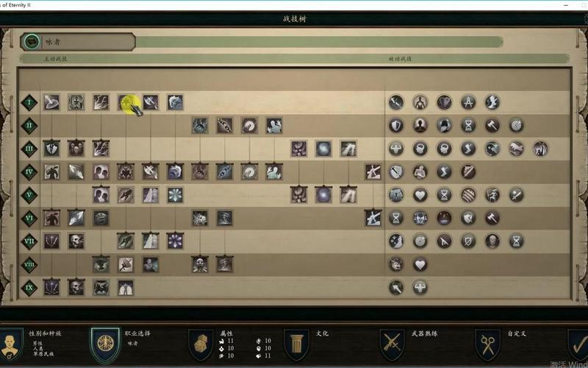This screenshot has width=588, height=368.
Task: Pick the tier II chain links ability
Action: click(x=225, y=125)
